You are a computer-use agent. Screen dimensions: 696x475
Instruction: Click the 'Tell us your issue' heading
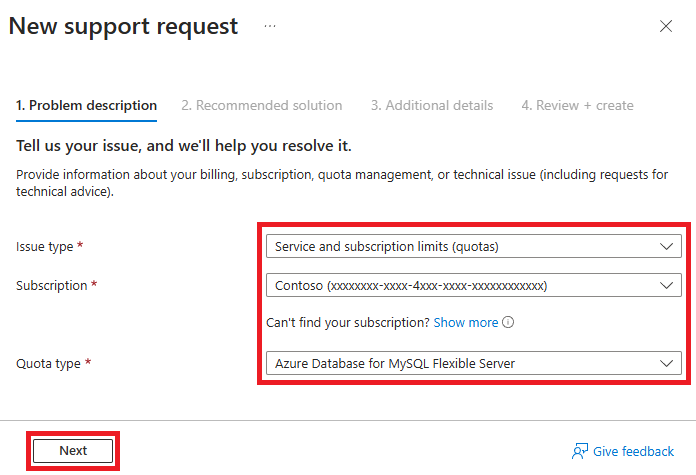tap(184, 146)
